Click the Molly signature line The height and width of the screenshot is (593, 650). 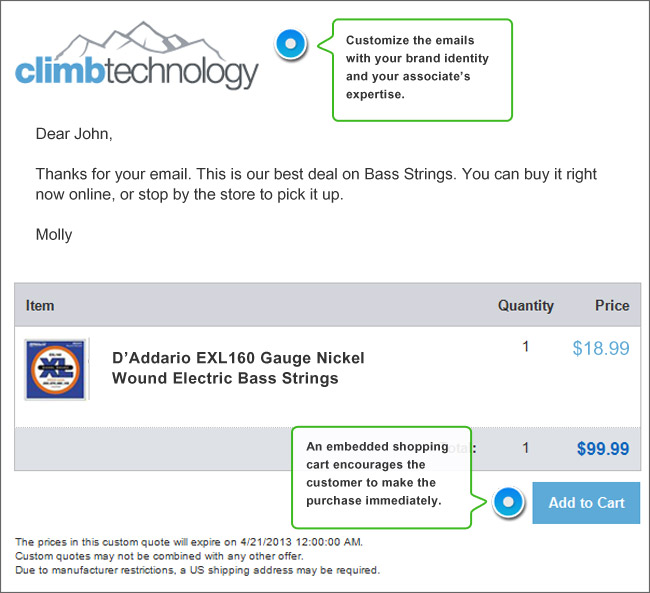pyautogui.click(x=54, y=235)
